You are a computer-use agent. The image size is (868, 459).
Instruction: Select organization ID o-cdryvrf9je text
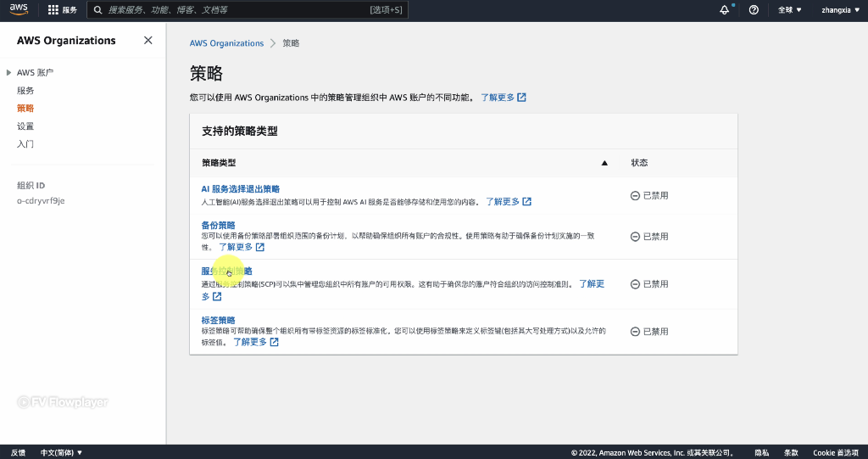point(41,201)
